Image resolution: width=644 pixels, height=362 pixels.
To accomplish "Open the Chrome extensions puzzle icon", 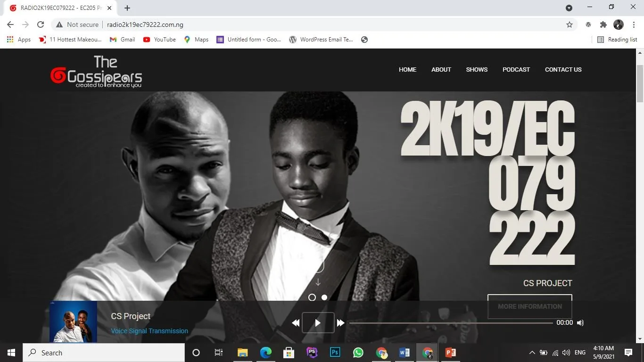I will tap(603, 25).
